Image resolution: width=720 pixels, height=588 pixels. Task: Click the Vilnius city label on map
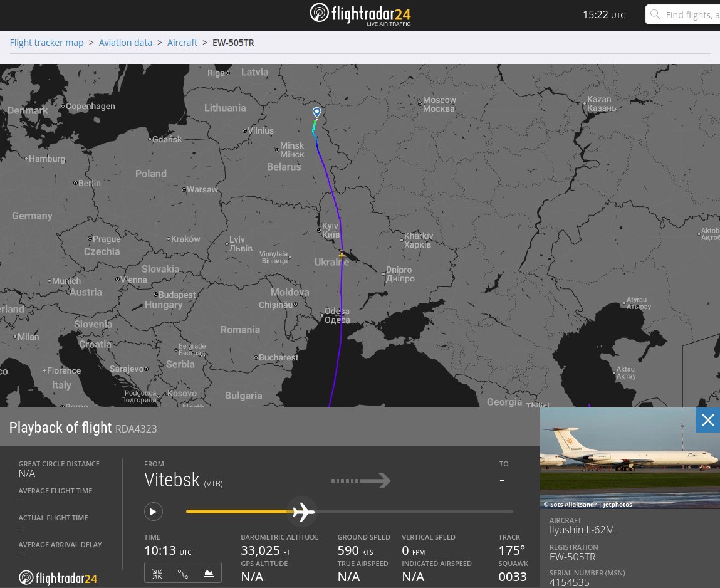click(260, 130)
